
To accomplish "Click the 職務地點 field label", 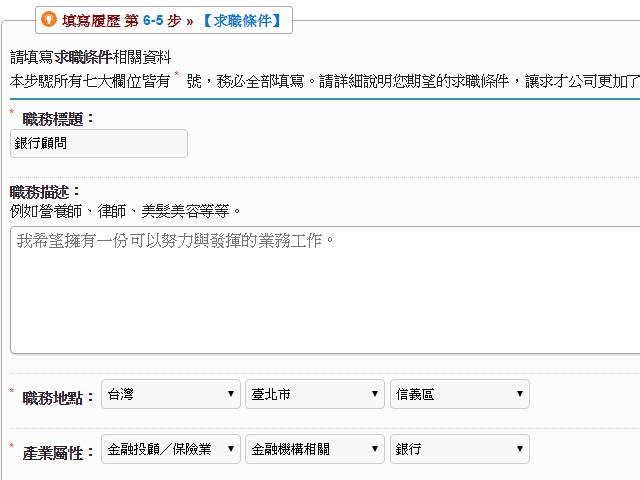I will click(58, 396).
